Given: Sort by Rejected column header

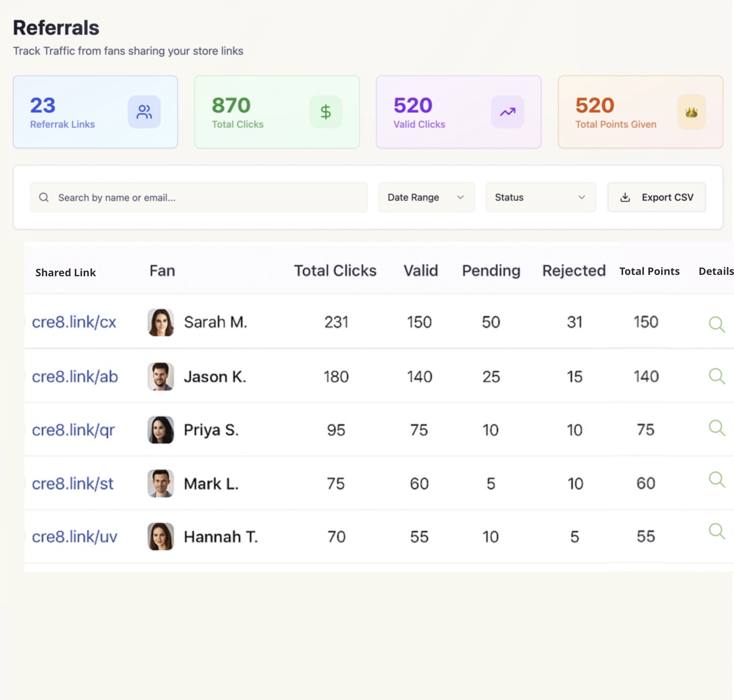Looking at the screenshot, I should coord(574,270).
